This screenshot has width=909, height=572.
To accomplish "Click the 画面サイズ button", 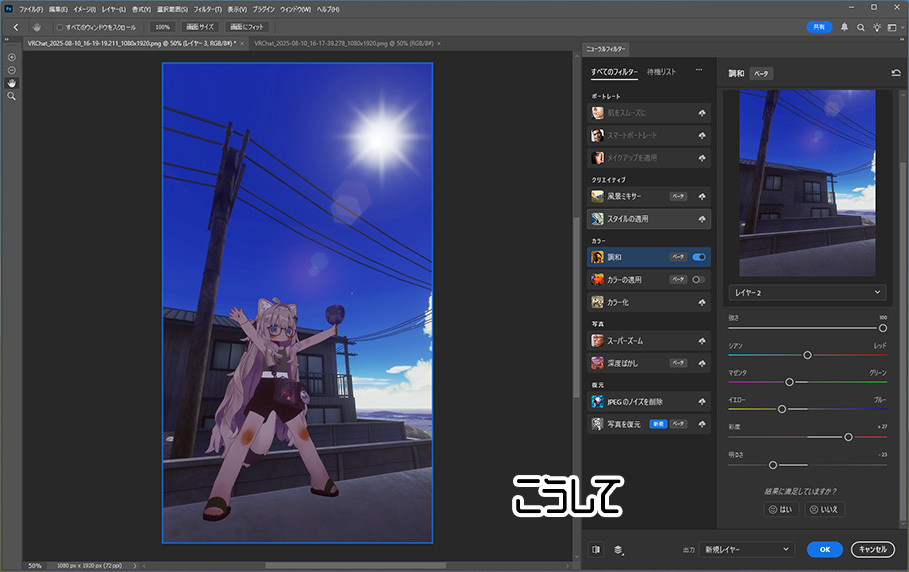I will (200, 27).
